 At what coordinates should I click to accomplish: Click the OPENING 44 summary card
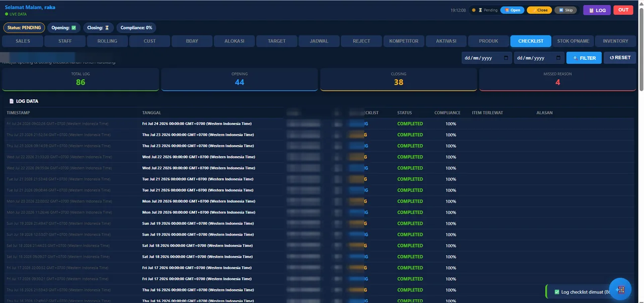click(239, 80)
